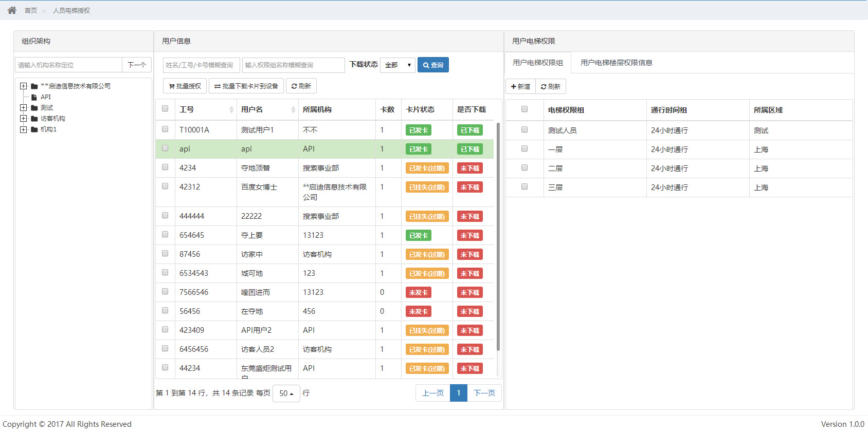Click the 下一页 pagination button
Viewport: 868px width, 433px height.
[x=484, y=393]
